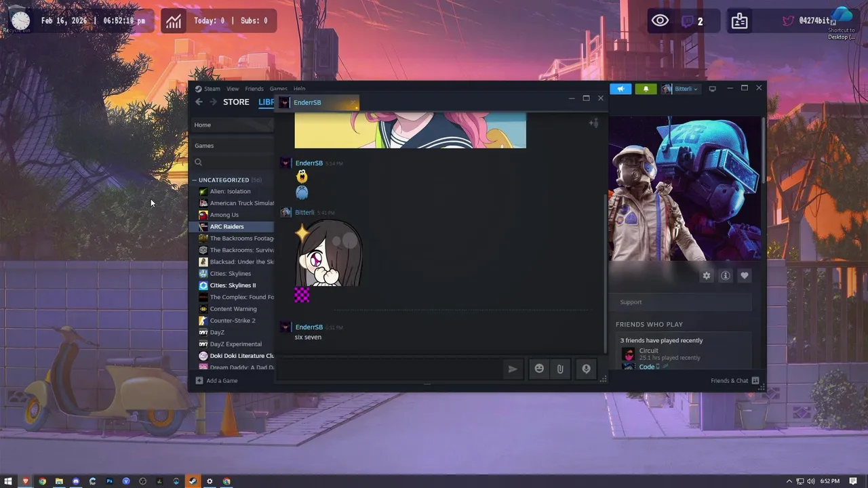Go forward with the Steam forward arrow
The height and width of the screenshot is (488, 868).
tap(213, 102)
